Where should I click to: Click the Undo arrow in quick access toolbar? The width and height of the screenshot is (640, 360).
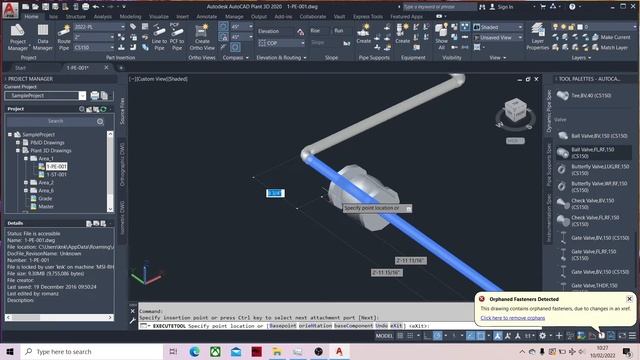(96, 7)
